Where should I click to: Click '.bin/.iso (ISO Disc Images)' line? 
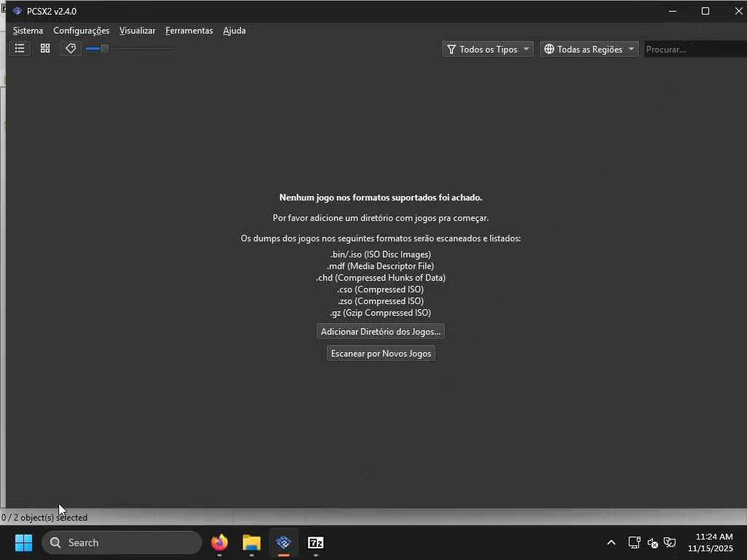click(381, 254)
